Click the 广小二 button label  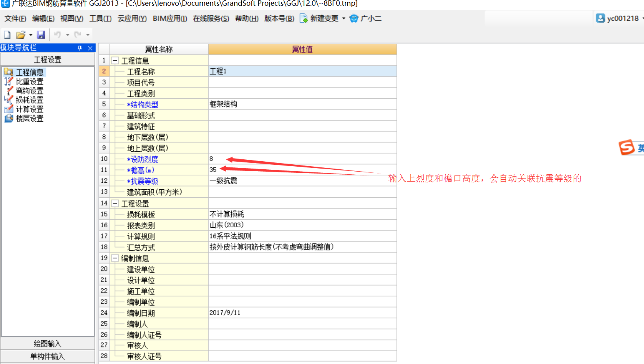(371, 18)
